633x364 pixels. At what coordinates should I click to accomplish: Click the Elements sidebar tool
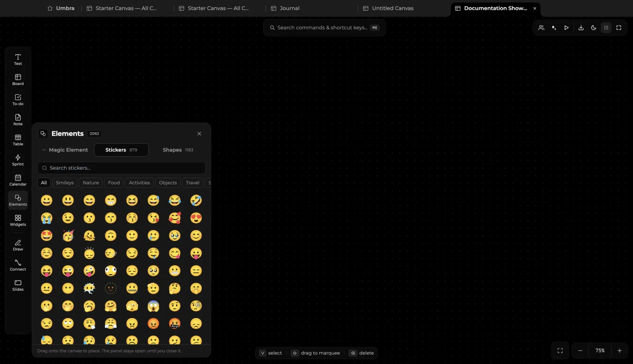click(18, 200)
